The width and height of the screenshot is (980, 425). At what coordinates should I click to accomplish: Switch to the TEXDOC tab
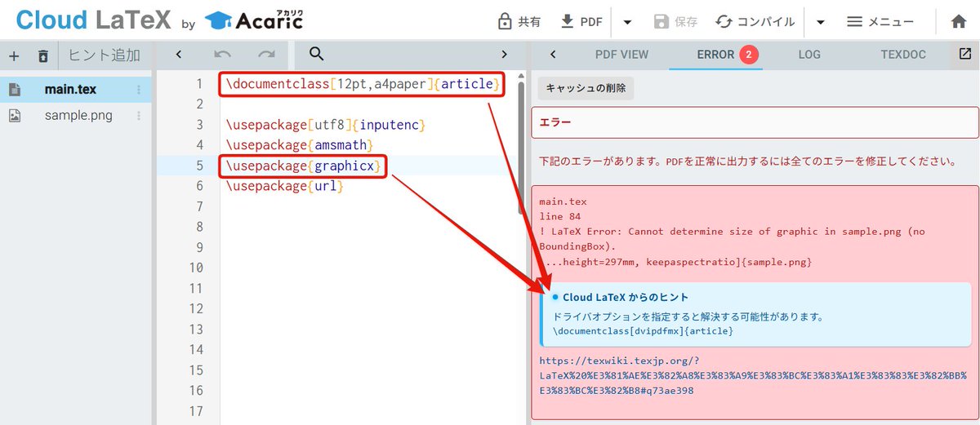(x=903, y=55)
